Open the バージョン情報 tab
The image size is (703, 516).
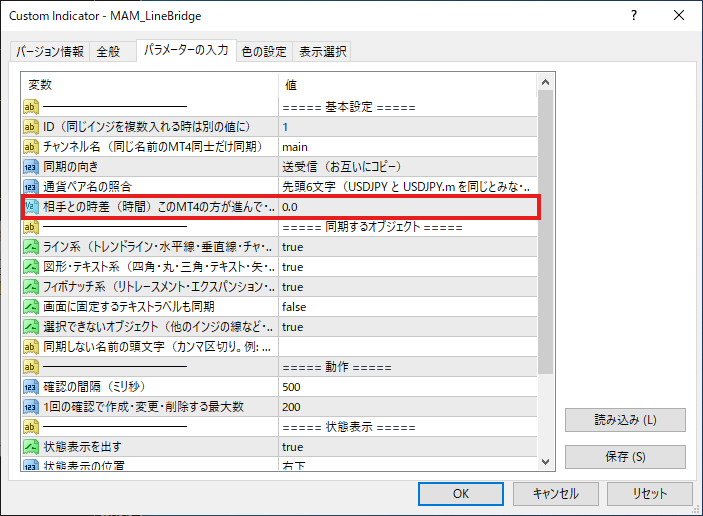pos(50,52)
